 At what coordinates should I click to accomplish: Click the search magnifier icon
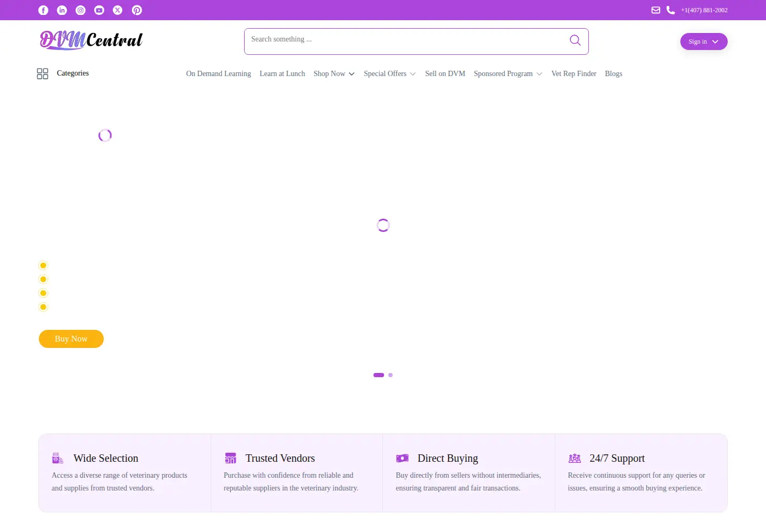[x=575, y=40]
